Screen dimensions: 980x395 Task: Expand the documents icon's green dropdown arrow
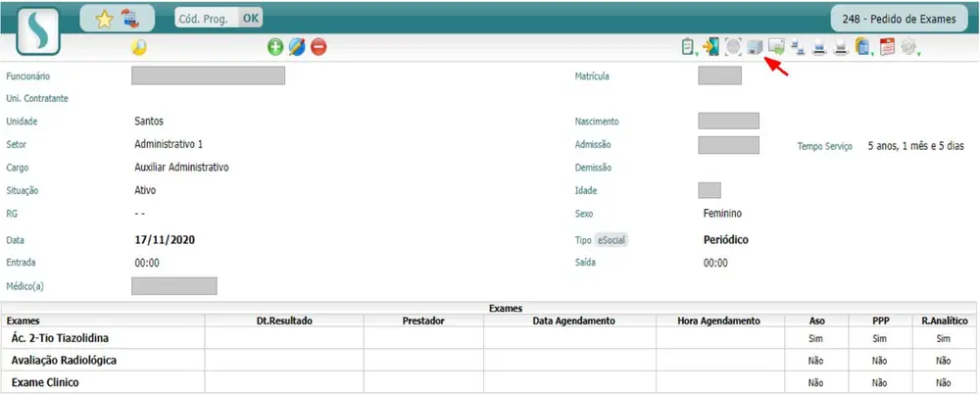[873, 54]
